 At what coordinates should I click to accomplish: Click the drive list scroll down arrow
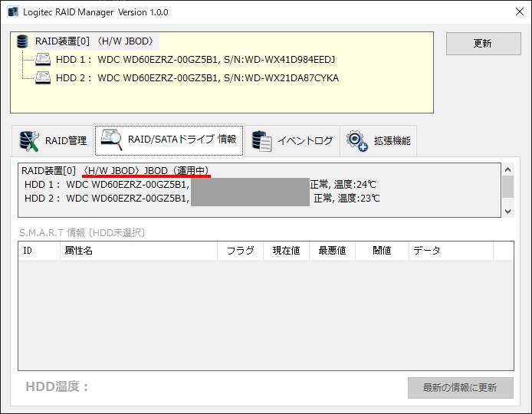coord(508,212)
